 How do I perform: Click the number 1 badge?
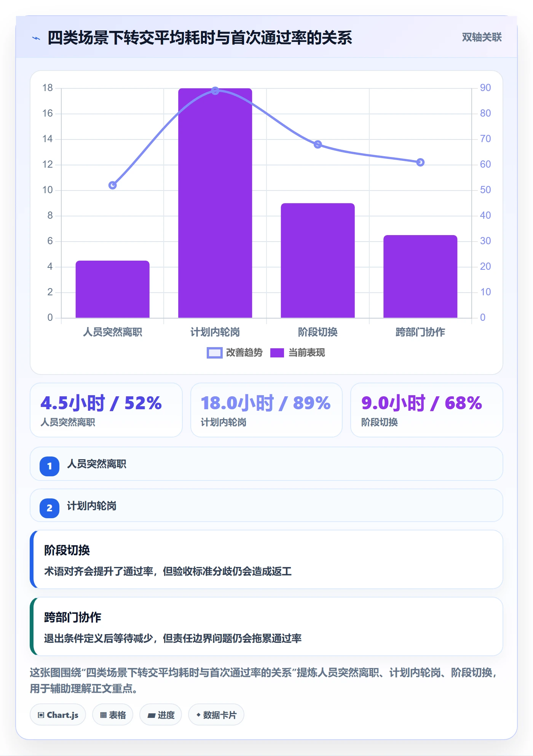pos(49,466)
